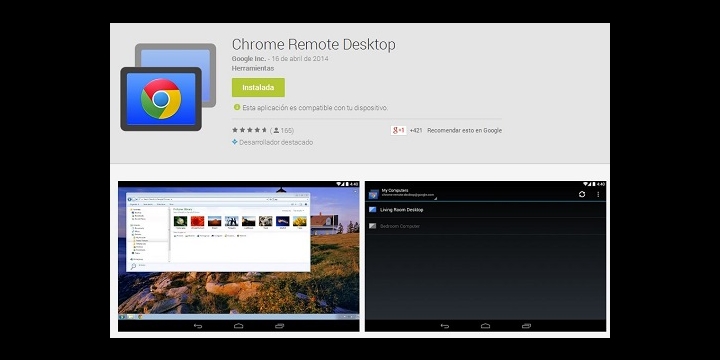Click the compatibility info icon
This screenshot has height=360, width=720.
237,107
